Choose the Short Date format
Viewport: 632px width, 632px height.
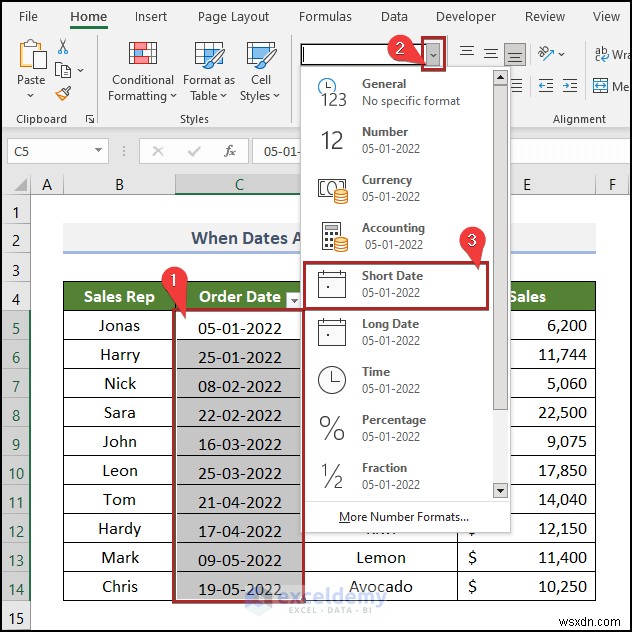pos(395,285)
